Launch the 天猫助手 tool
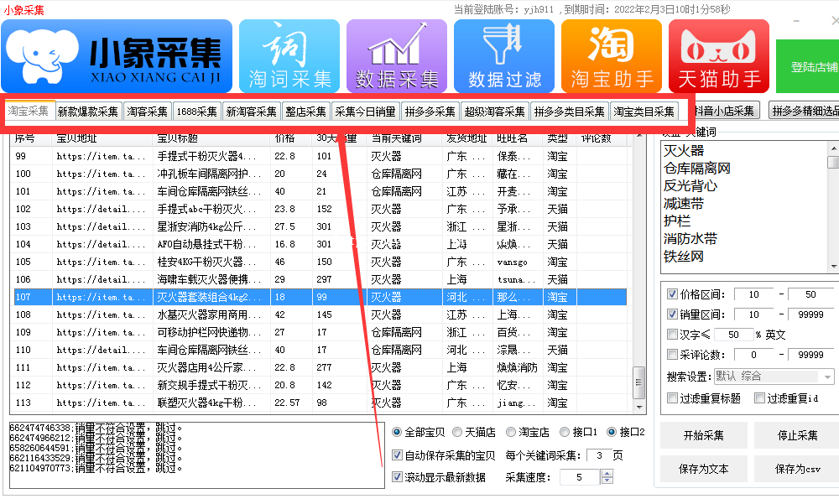 [719, 56]
